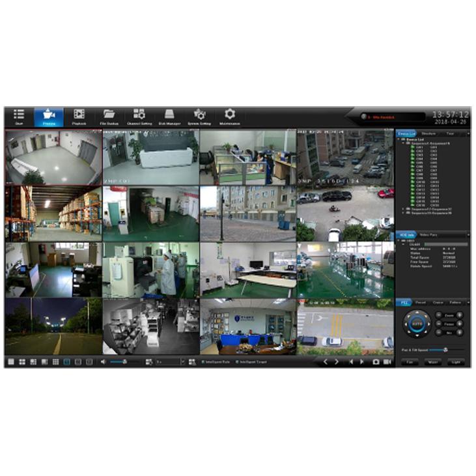Toggle the Intelligent Target checkbox
Image resolution: width=476 pixels, height=476 pixels.
pos(237,361)
